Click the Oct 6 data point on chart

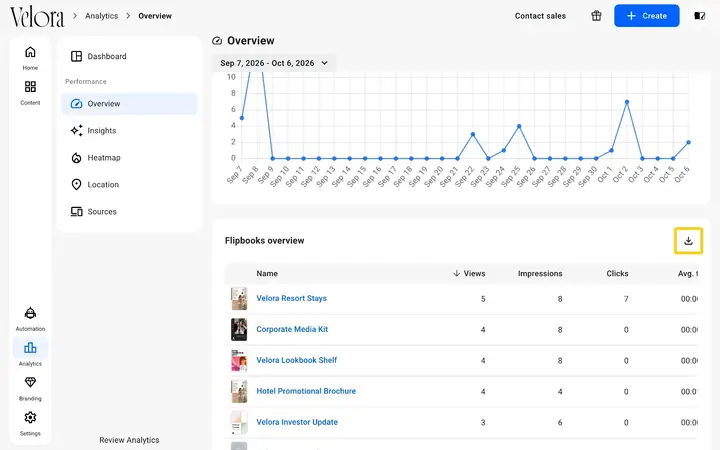(x=688, y=142)
